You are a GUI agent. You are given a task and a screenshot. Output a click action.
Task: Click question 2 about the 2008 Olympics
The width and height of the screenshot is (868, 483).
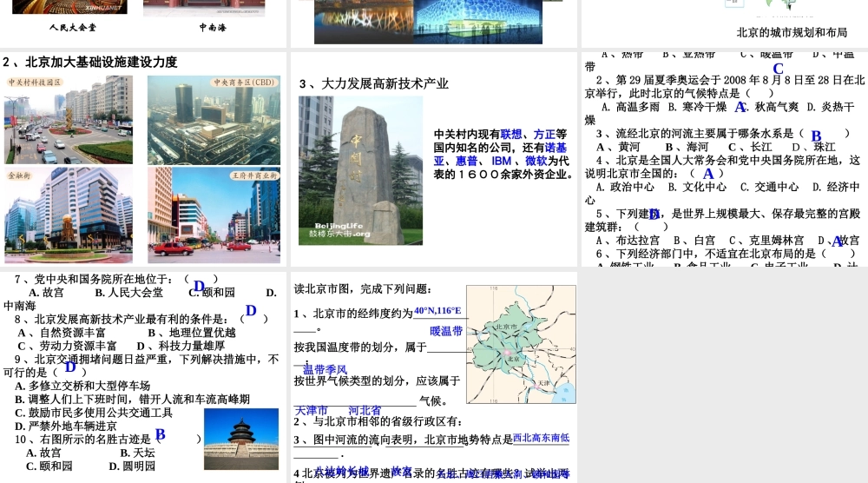(725, 86)
